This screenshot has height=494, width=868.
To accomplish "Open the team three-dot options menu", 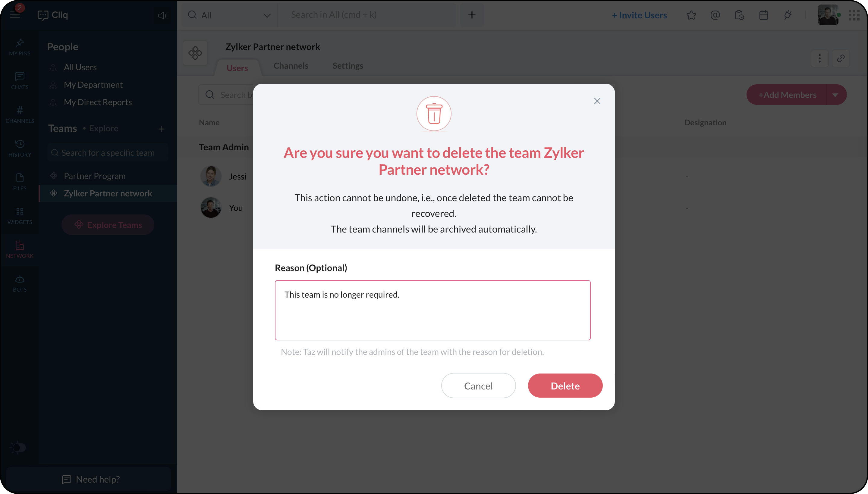I will [x=819, y=58].
